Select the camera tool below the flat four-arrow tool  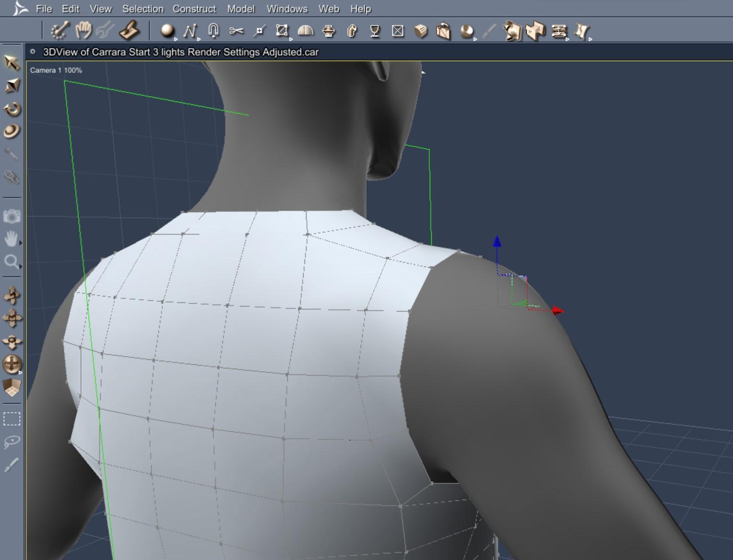(12, 341)
